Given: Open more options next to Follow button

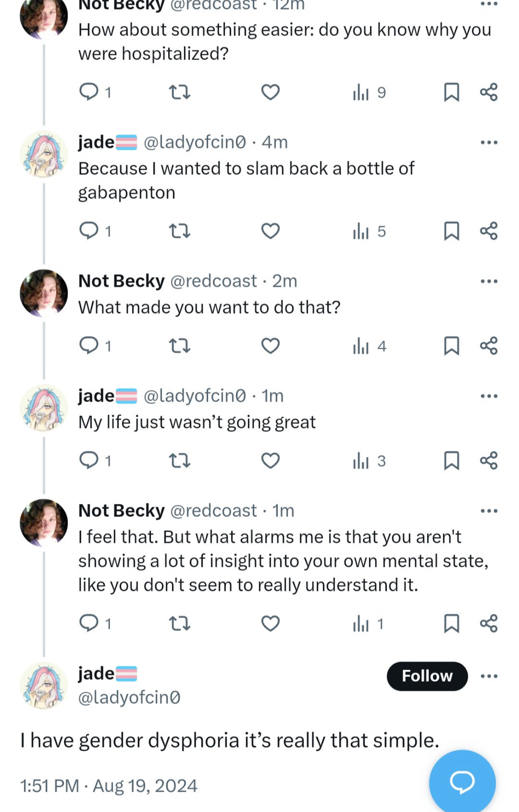Looking at the screenshot, I should (x=489, y=676).
